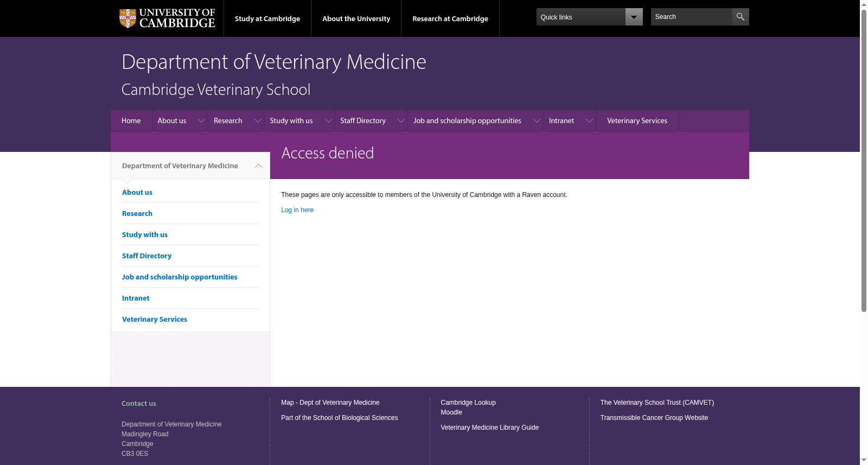Screen dimensions: 868x465
Task: Select Research in the purple navbar
Action: point(228,120)
